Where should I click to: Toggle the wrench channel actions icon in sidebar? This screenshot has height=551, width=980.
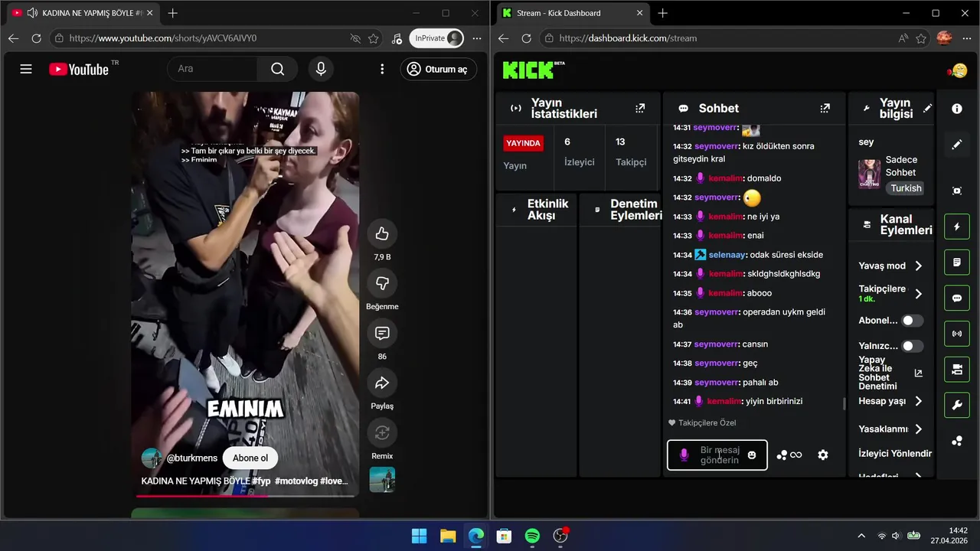(957, 405)
